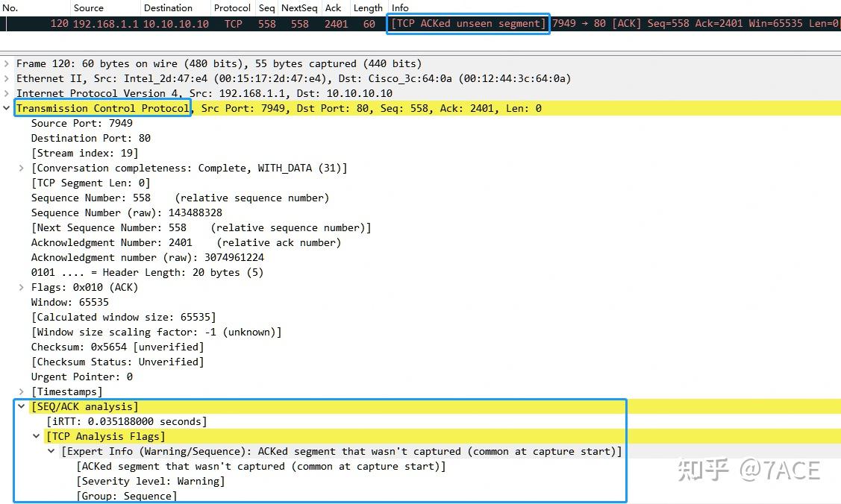Expand the Frame 120 details section
841x504 pixels.
pyautogui.click(x=6, y=63)
